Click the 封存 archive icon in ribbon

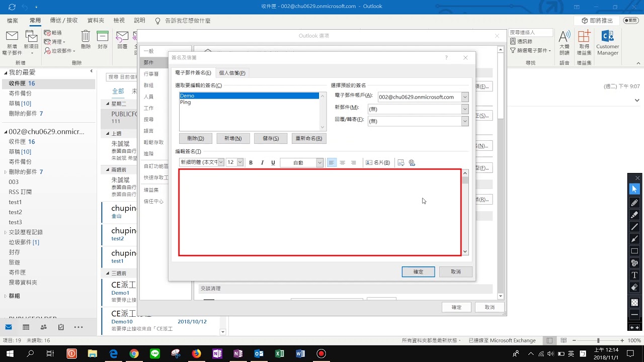point(103,36)
